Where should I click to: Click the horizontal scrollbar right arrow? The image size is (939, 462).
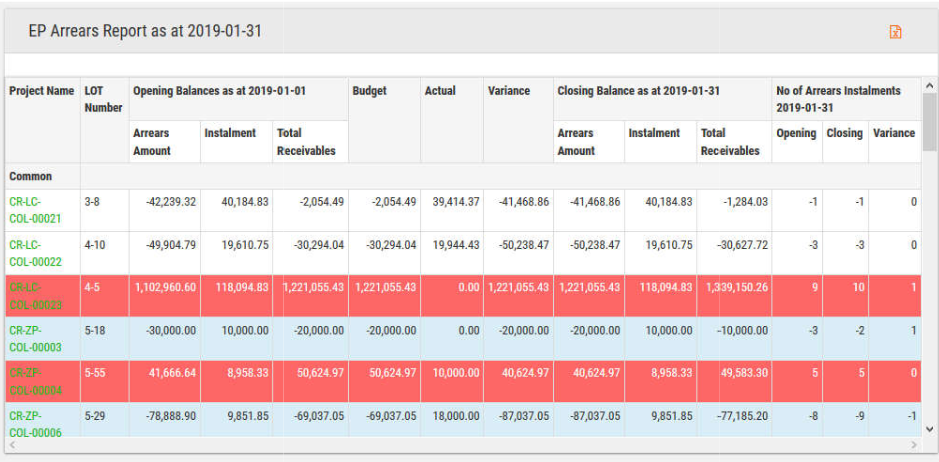coord(913,444)
